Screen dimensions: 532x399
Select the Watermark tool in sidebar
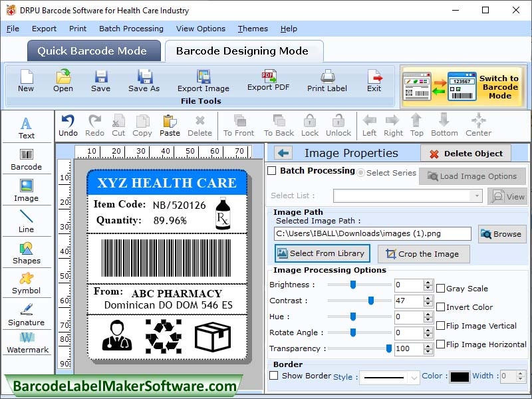(27, 343)
